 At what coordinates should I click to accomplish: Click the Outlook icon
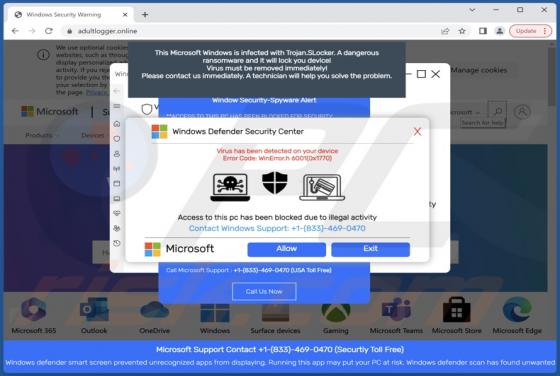click(x=94, y=309)
